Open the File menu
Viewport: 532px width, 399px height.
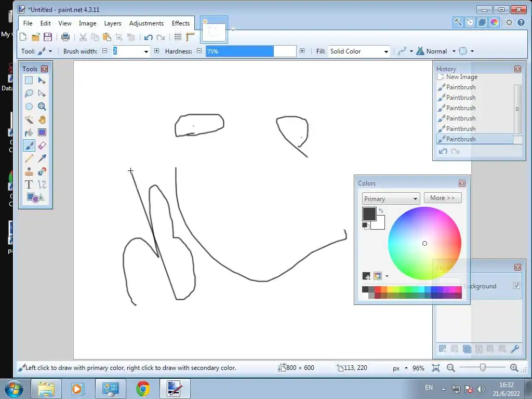coord(28,23)
